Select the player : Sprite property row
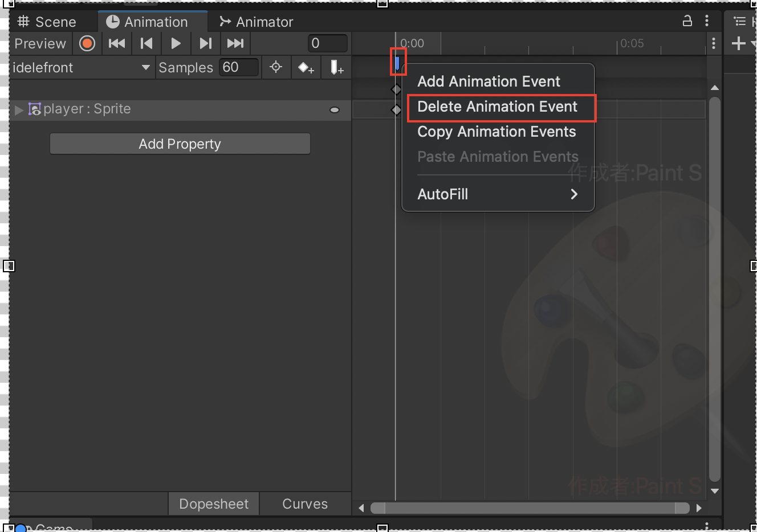 coord(180,109)
